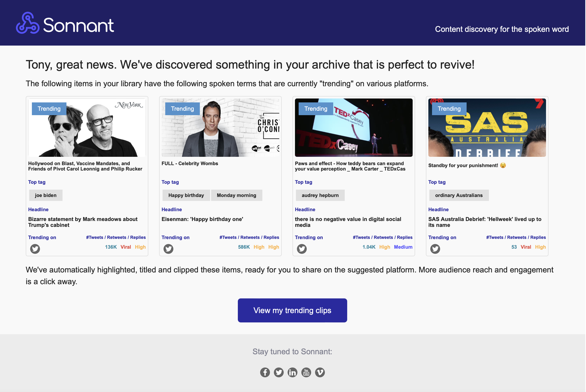Select the 'joe biden' tag

click(x=46, y=196)
